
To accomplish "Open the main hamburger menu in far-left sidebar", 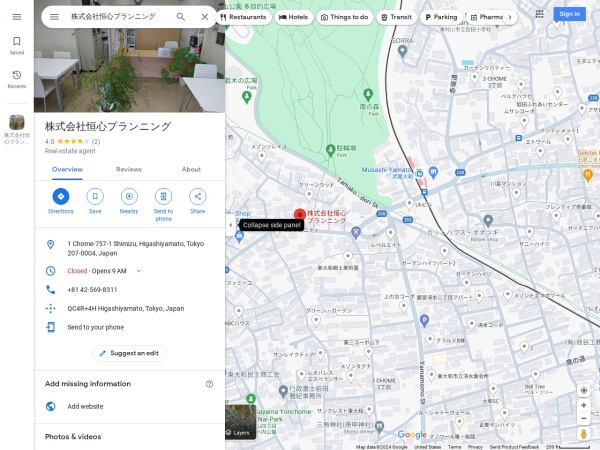I will pos(17,17).
